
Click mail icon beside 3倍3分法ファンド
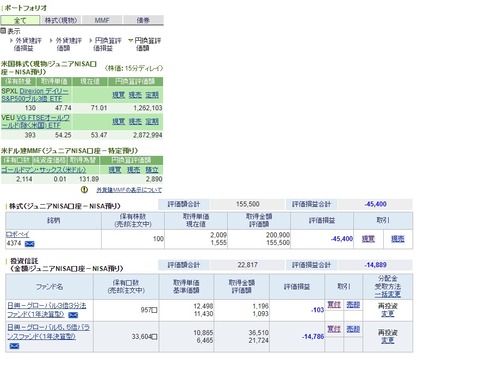(x=73, y=315)
